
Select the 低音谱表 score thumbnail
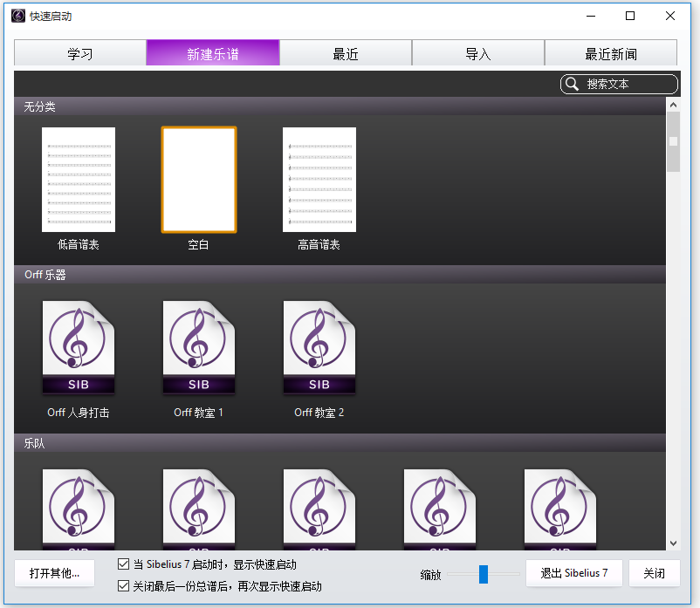[79, 180]
